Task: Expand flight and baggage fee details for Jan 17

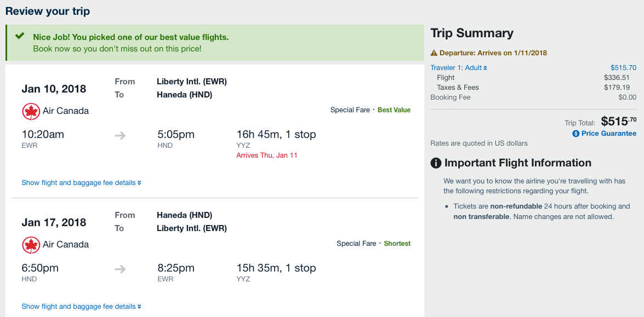Action: click(x=81, y=307)
